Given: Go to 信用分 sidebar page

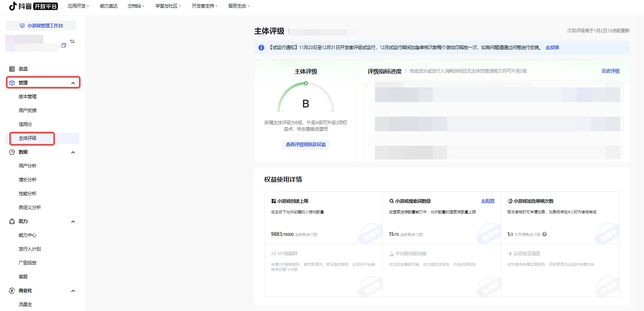Looking at the screenshot, I should click(25, 124).
